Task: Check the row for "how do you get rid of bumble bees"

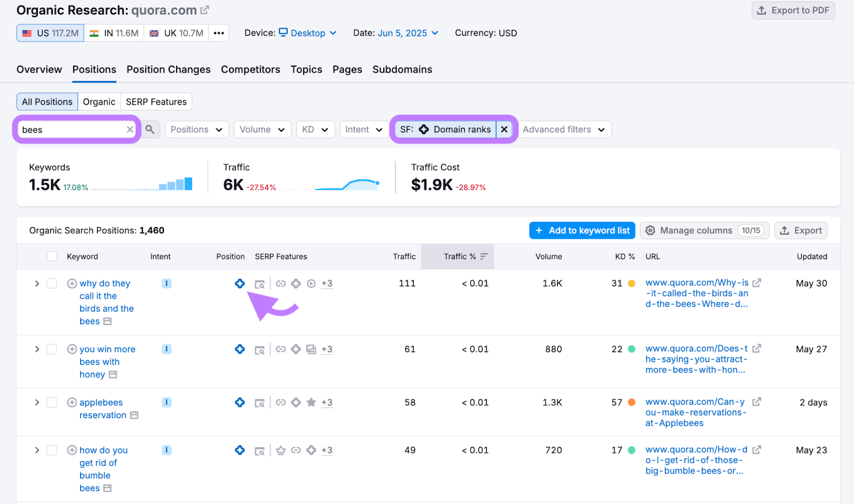Action: click(x=51, y=450)
